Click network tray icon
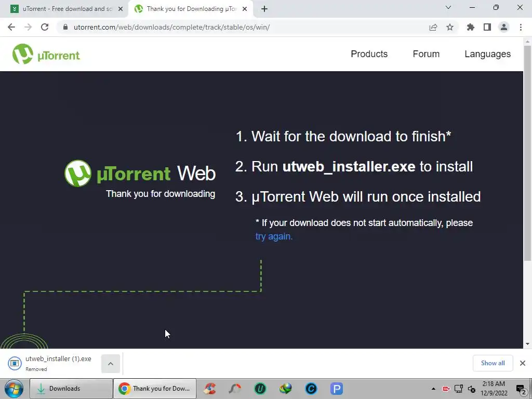Viewport: 532px width, 399px height. click(x=459, y=389)
